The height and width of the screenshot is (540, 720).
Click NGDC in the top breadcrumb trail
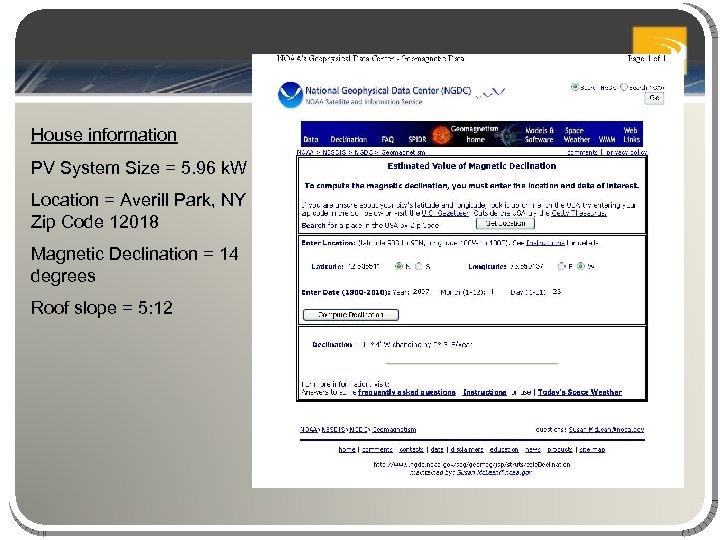[x=363, y=152]
